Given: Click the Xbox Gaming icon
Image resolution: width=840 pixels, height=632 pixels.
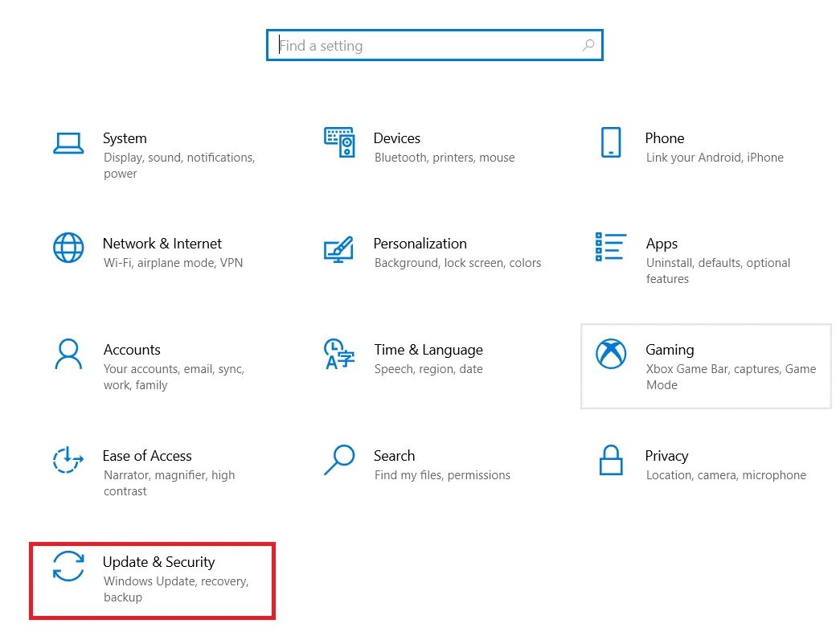Looking at the screenshot, I should pos(611,354).
